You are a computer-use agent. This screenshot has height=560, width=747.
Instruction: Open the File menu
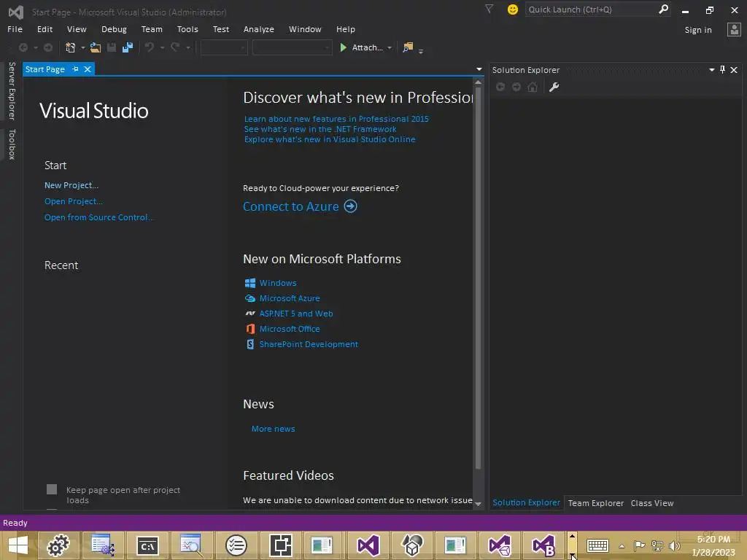(x=15, y=29)
